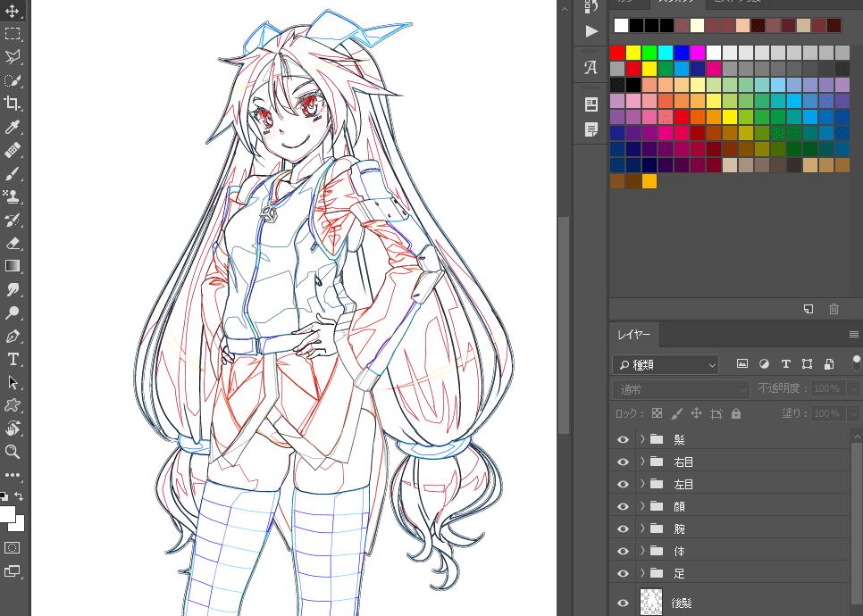The height and width of the screenshot is (616, 863).
Task: Filter layers by pixel layers icon
Action: [742, 363]
